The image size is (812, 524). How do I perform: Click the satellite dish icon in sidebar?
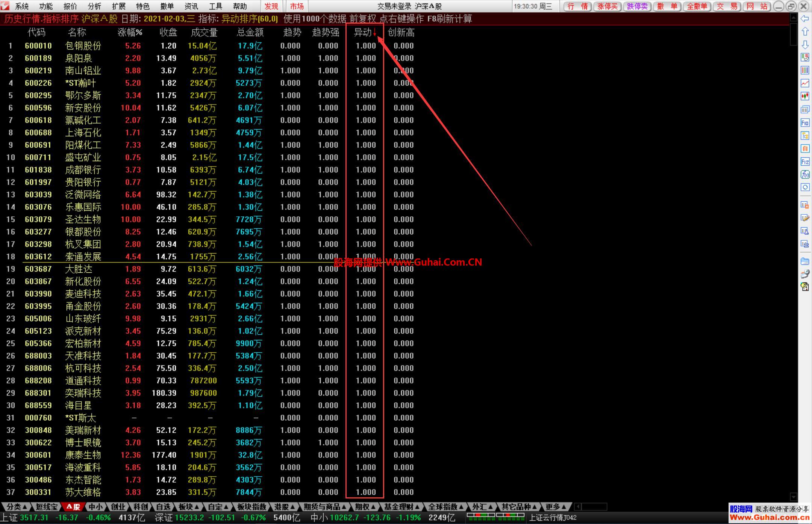click(805, 274)
